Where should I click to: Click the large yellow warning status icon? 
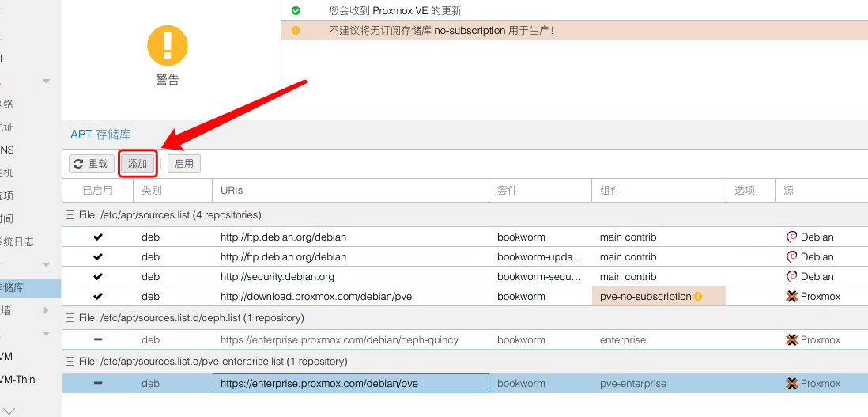pyautogui.click(x=167, y=45)
